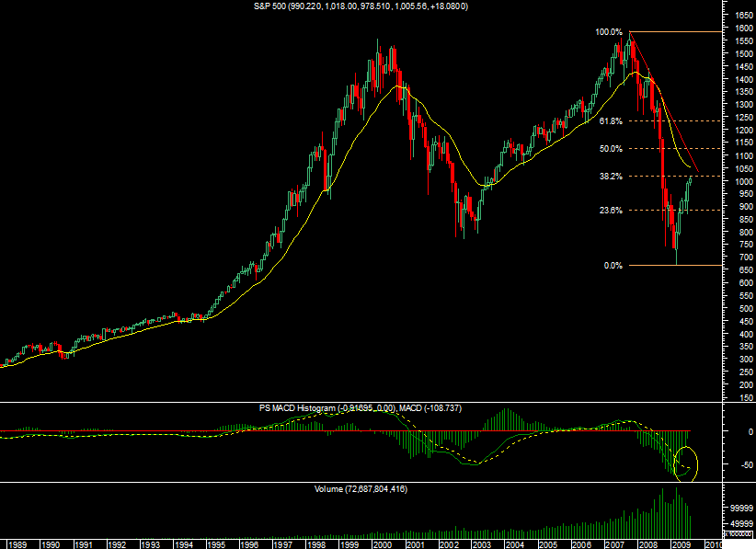Select the red descending trendline from 2007 peak
The image size is (756, 549).
(x=664, y=103)
